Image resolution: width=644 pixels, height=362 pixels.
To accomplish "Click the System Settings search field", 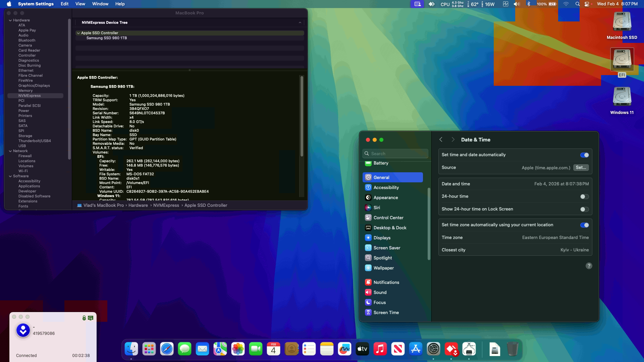I will [395, 154].
